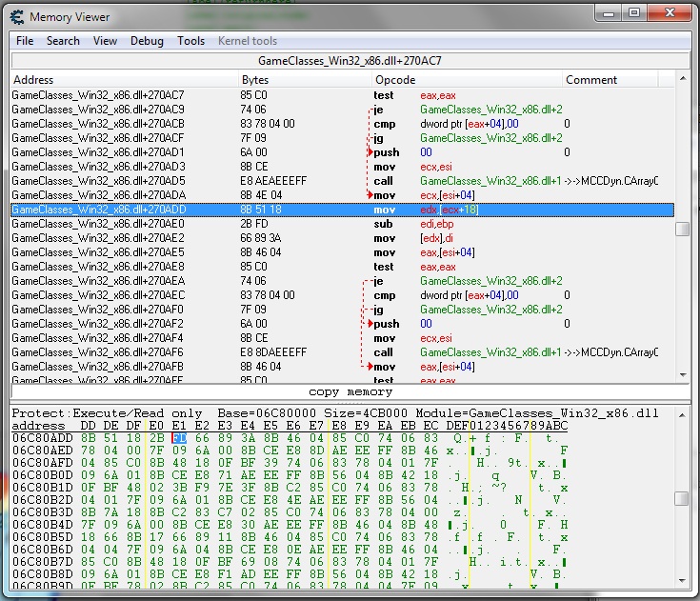Click the Cheat Engine icon in title bar

[x=16, y=16]
